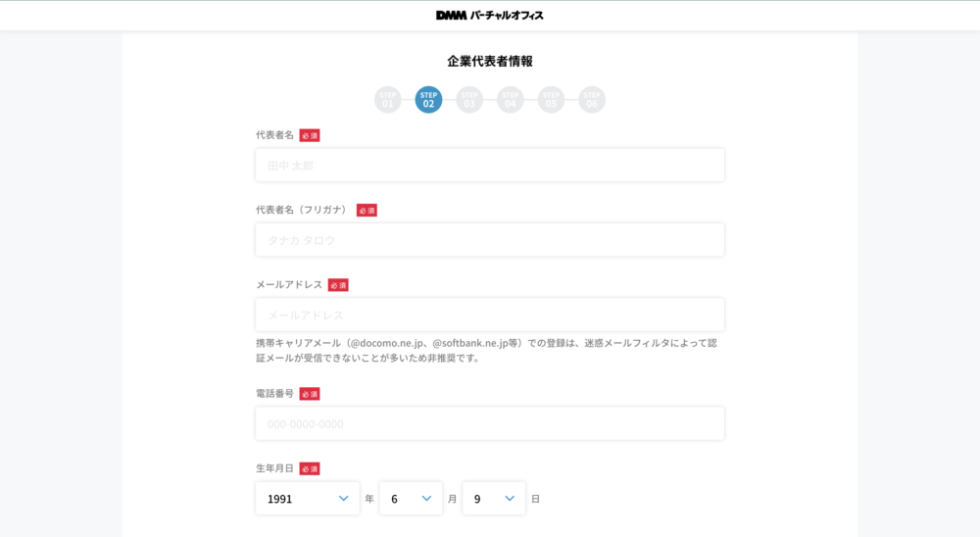
Task: Click the 必須 badge beside メールアドレス
Action: click(x=338, y=285)
